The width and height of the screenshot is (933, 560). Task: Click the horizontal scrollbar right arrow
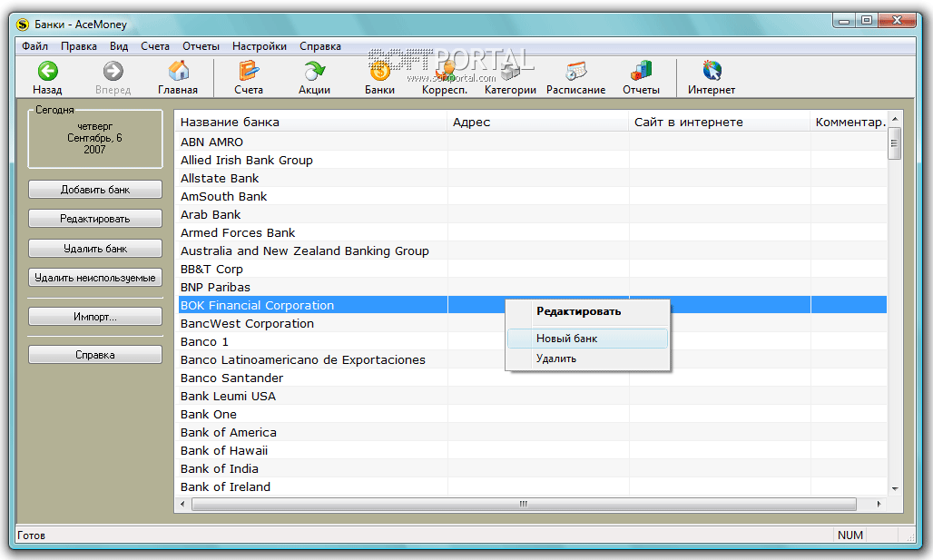[x=879, y=504]
